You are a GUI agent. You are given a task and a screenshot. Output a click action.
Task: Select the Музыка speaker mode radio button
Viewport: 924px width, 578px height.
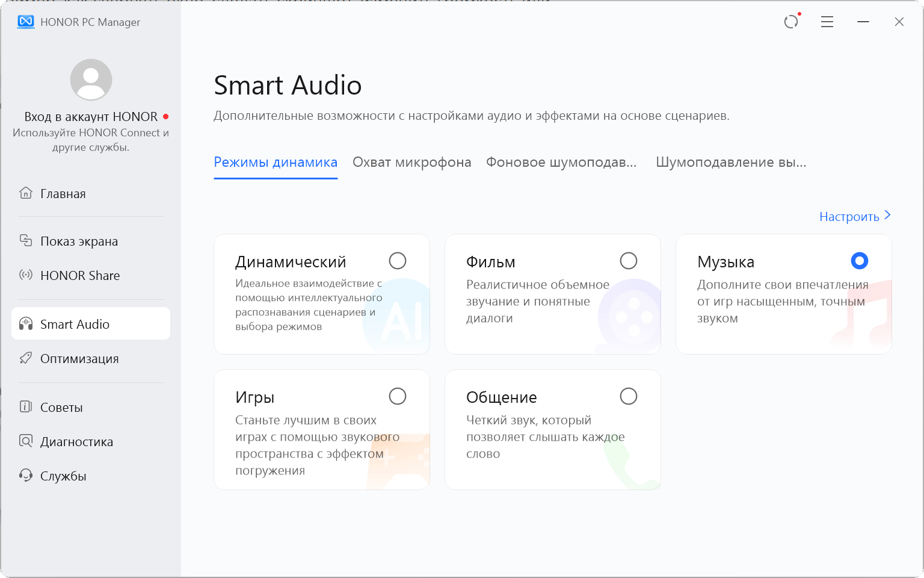pos(860,261)
